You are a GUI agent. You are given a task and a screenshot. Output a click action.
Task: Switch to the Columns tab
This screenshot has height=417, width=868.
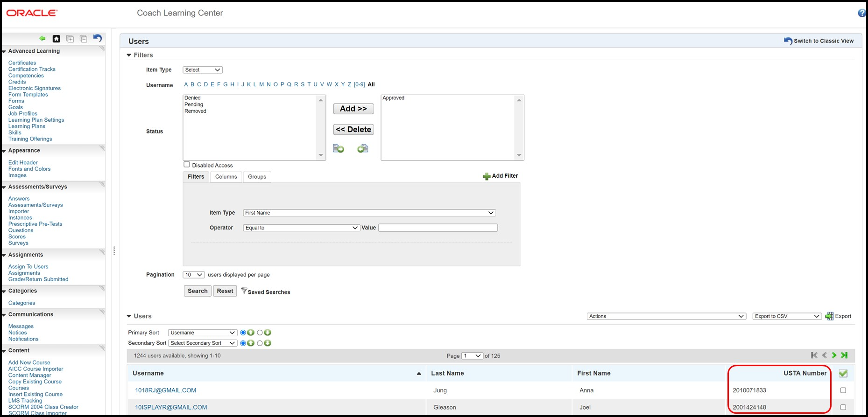tap(226, 177)
